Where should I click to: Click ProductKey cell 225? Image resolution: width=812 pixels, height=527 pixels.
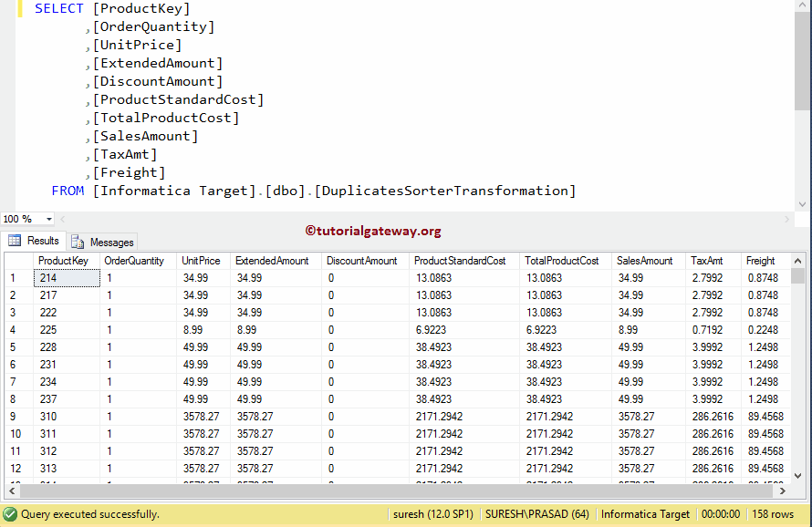point(67,330)
